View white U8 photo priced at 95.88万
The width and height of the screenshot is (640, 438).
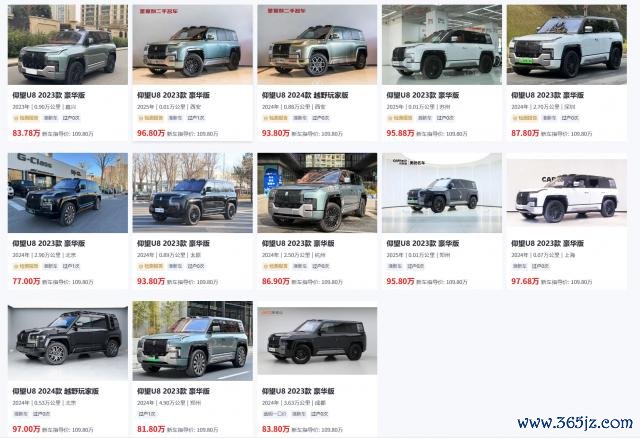[x=442, y=45]
